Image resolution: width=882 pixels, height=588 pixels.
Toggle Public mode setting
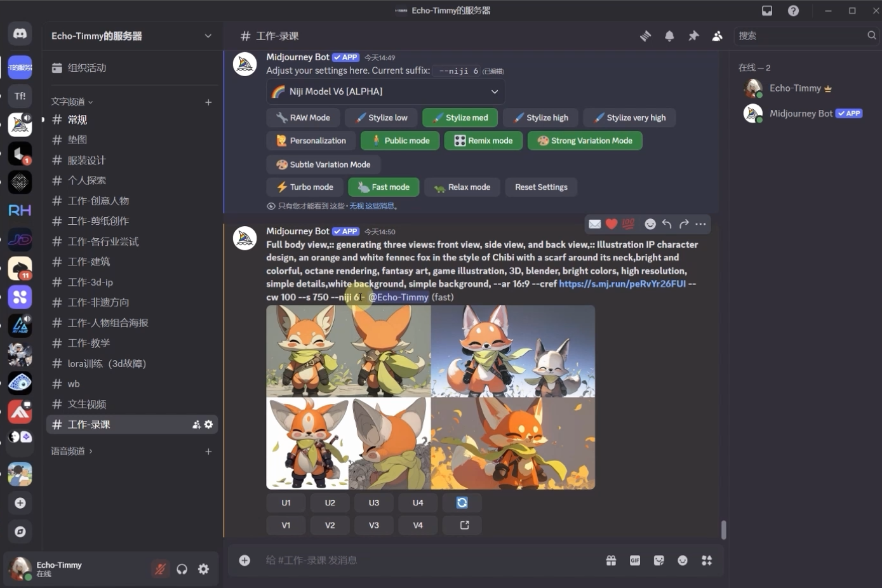[x=400, y=140]
